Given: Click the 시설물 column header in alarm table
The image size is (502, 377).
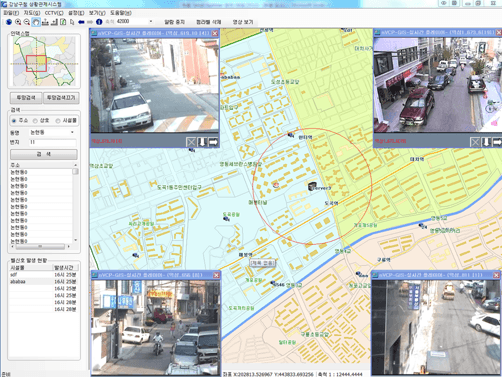Looking at the screenshot, I should click(x=31, y=268).
